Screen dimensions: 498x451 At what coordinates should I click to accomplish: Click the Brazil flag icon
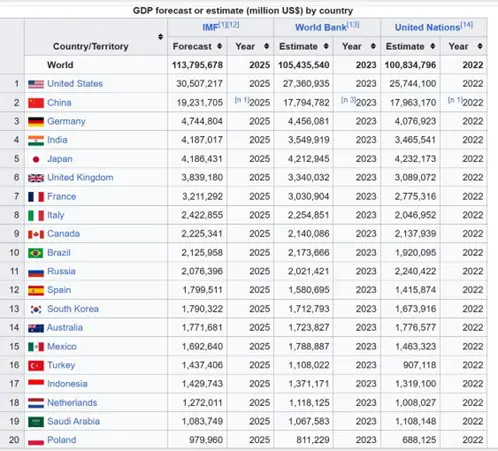36,253
